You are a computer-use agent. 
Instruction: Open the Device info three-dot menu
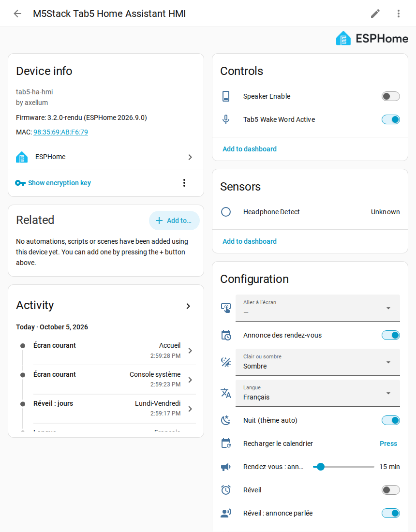(x=184, y=183)
